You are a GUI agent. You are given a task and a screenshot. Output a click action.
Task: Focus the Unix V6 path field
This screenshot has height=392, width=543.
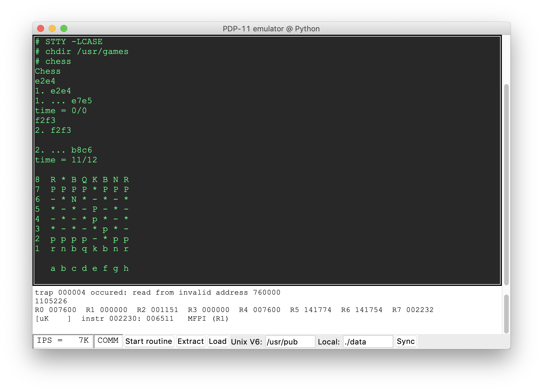pos(290,342)
